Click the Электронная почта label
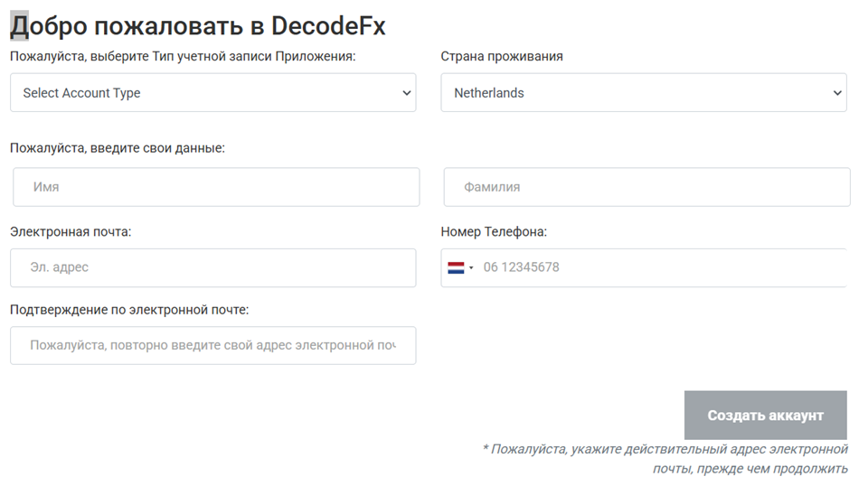This screenshot has width=868, height=486. [x=71, y=231]
